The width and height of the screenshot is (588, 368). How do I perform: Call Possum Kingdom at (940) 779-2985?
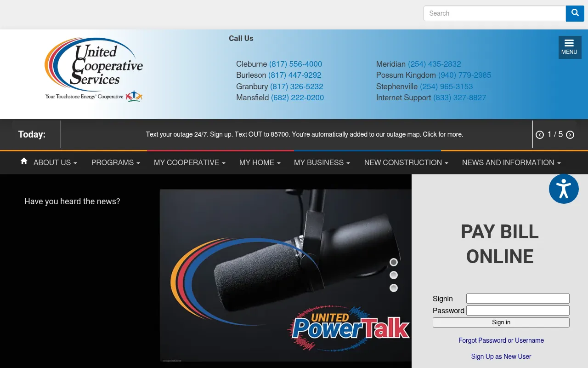tap(464, 75)
